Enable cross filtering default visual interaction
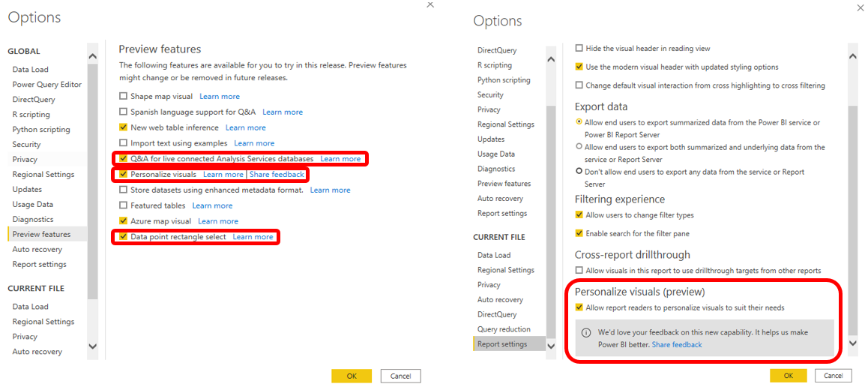 pos(579,85)
